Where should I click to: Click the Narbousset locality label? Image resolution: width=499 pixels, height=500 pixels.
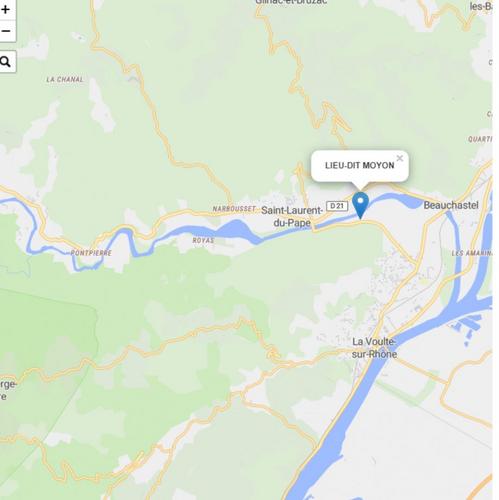pyautogui.click(x=234, y=209)
